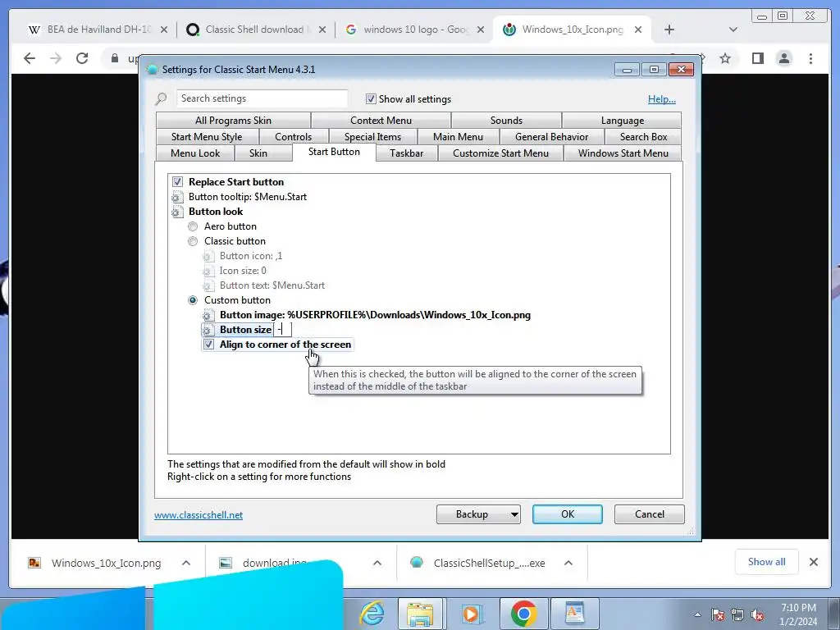Open Chrome tab search chevron
This screenshot has height=630, width=840.
click(x=733, y=30)
